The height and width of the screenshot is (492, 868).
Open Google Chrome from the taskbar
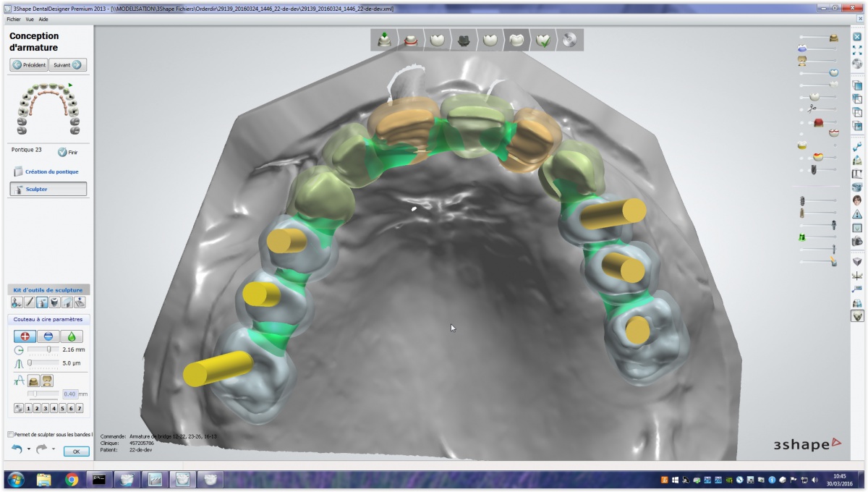72,479
